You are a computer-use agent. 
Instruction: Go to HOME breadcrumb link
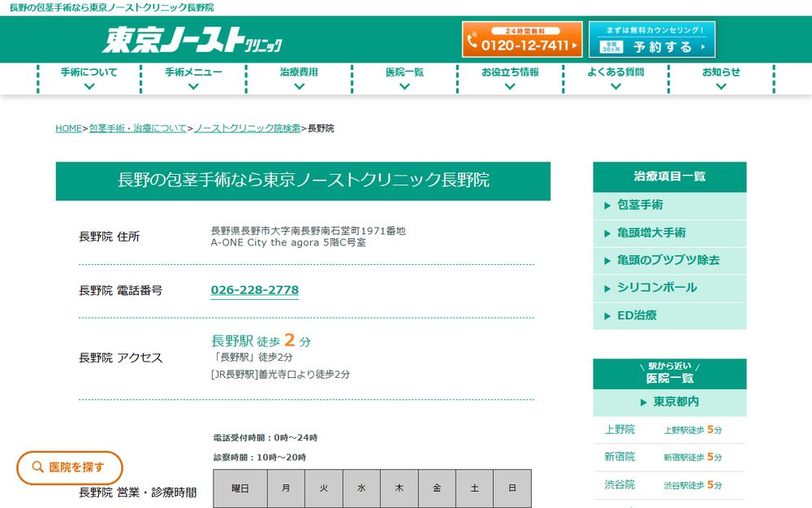tap(68, 128)
